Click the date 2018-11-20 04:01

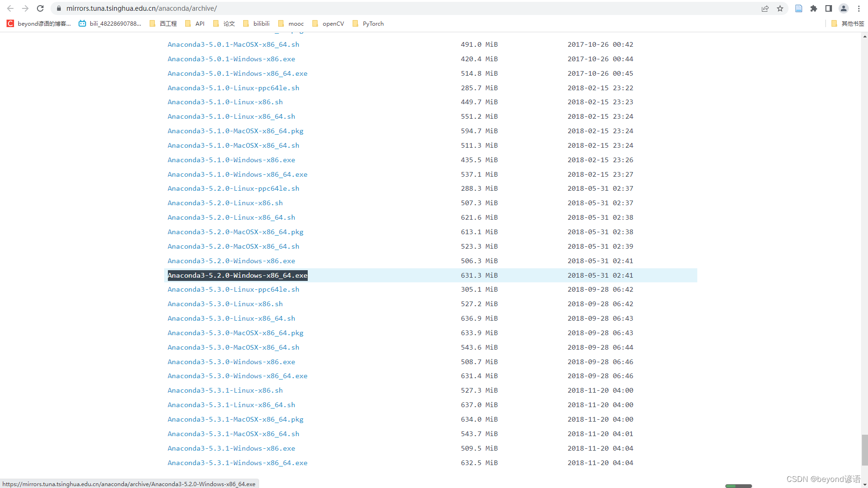tap(600, 434)
